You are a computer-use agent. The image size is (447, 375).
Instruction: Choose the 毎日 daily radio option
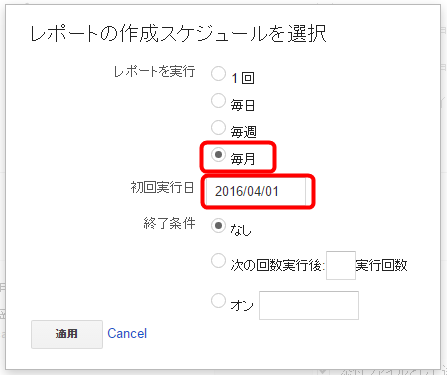click(218, 101)
